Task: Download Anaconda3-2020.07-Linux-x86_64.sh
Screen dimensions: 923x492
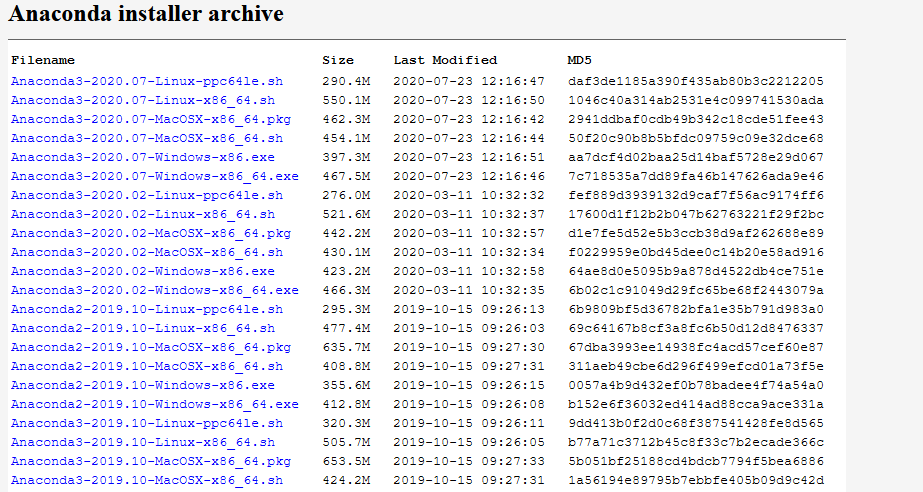Action: (x=143, y=100)
